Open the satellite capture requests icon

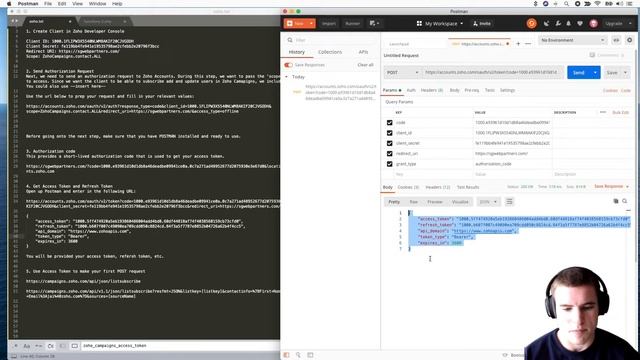coord(547,24)
